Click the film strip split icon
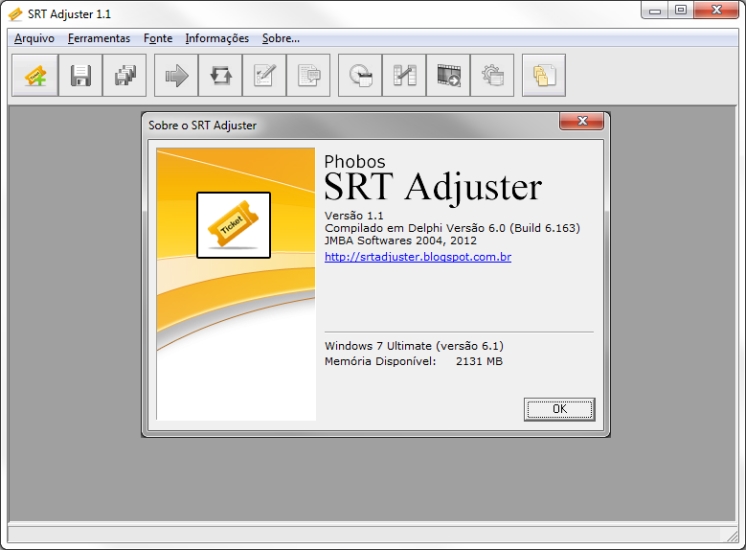746x550 pixels. 404,76
